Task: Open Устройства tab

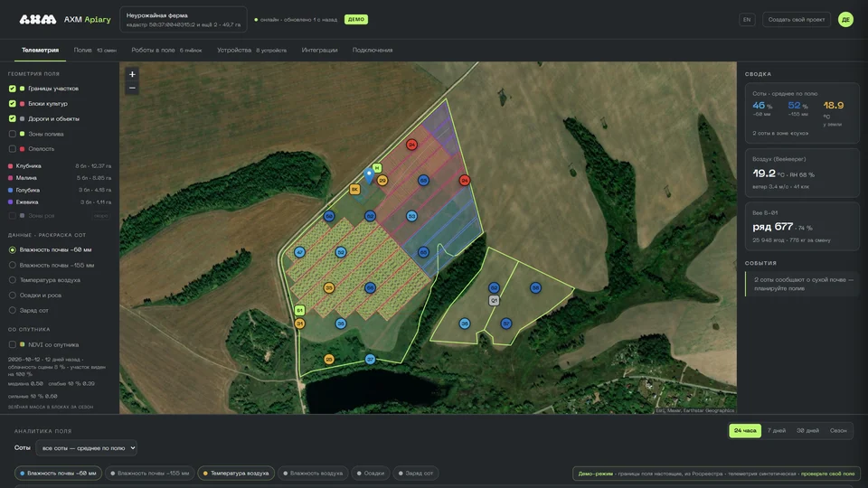Action: (x=252, y=51)
